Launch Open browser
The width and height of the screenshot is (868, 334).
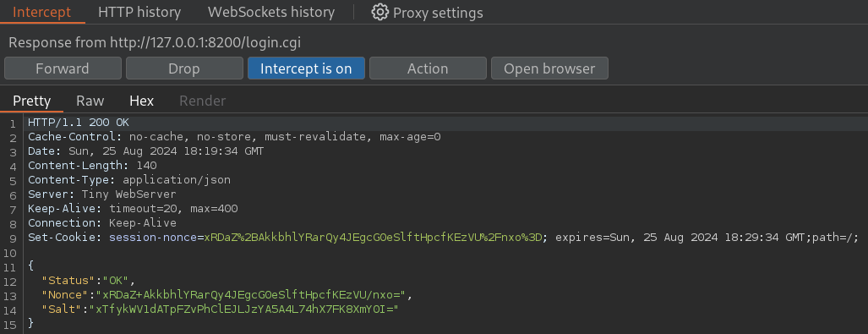point(549,68)
